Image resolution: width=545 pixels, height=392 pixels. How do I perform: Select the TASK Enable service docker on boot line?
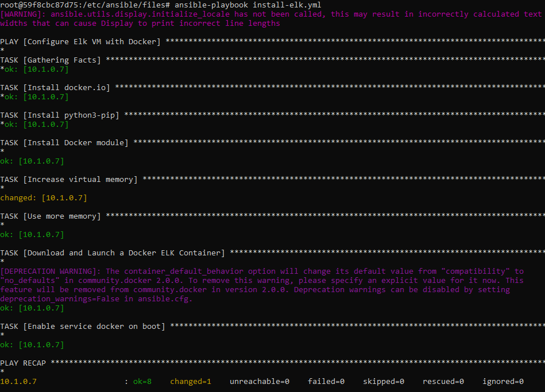pyautogui.click(x=83, y=326)
